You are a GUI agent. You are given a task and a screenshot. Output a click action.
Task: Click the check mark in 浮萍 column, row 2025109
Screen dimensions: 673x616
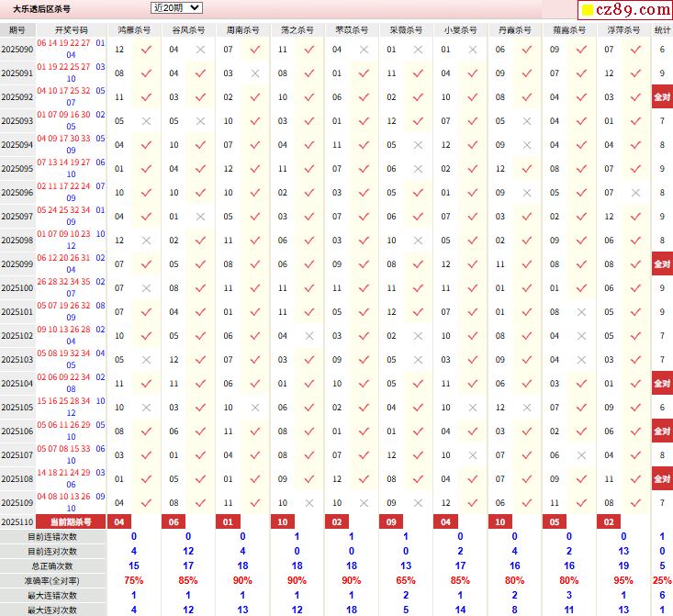coord(635,503)
